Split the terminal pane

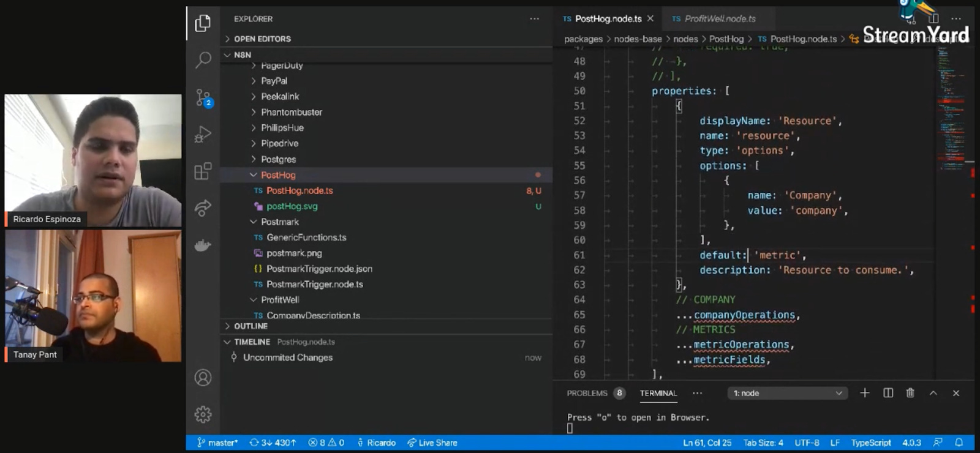pyautogui.click(x=888, y=393)
